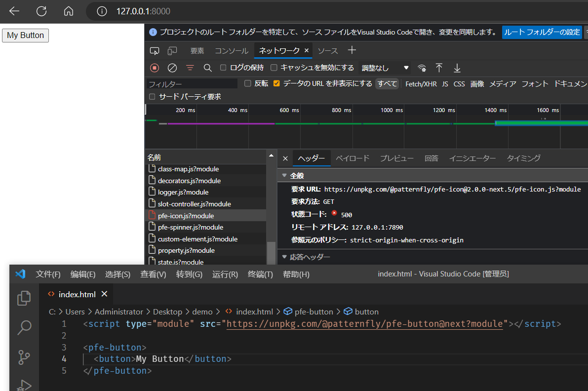Select custom-element.js?module request

pyautogui.click(x=206, y=239)
